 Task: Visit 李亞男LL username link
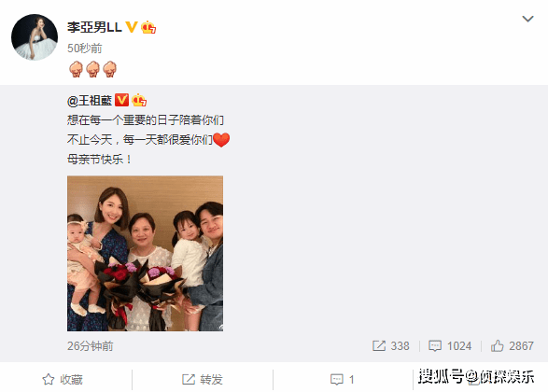click(x=94, y=27)
